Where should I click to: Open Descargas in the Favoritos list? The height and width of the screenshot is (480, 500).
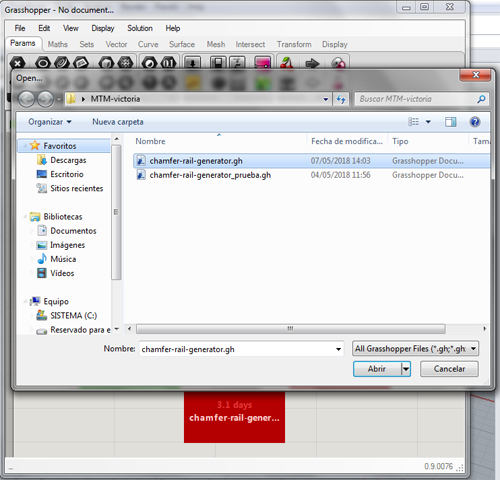click(68, 160)
